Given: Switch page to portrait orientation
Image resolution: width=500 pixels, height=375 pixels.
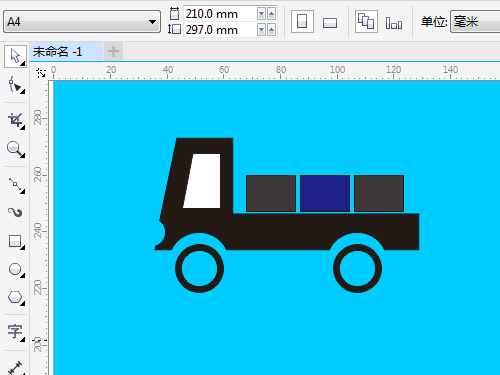Looking at the screenshot, I should 302,22.
